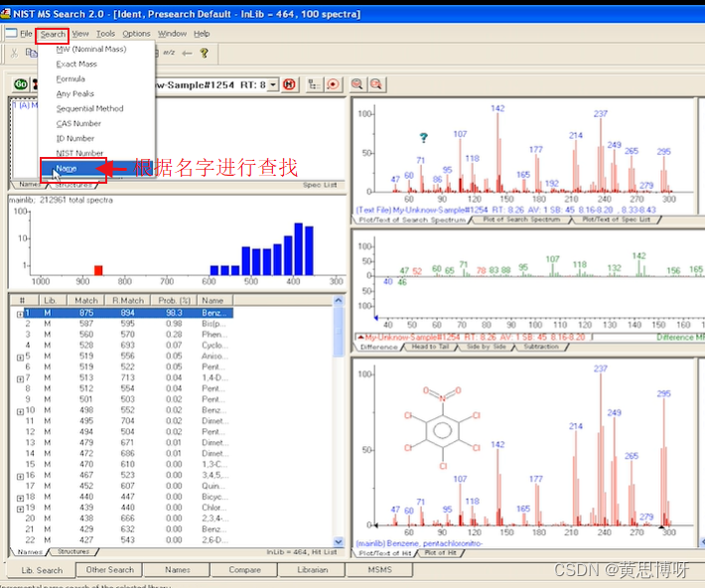The height and width of the screenshot is (588, 705).
Task: Click the hit list scrollbar up arrow
Action: 339,300
